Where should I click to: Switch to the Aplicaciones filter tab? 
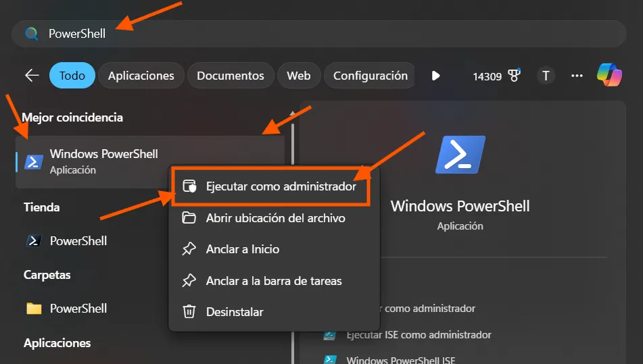click(141, 76)
